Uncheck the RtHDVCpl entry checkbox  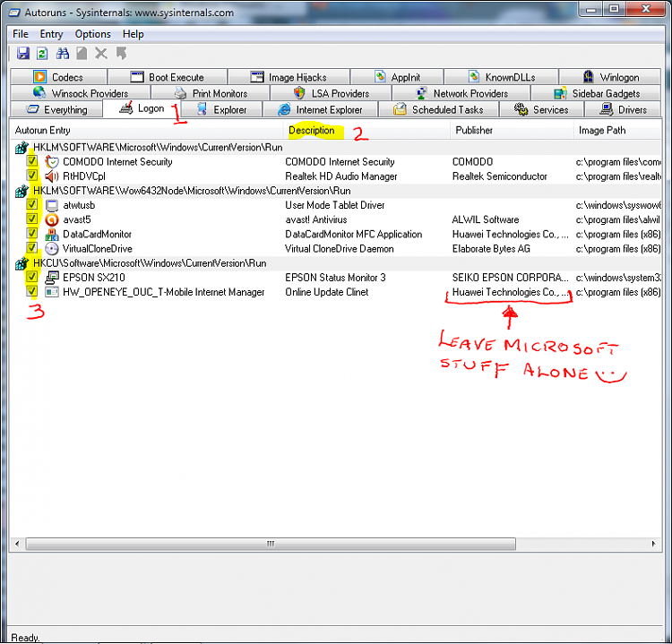coord(31,175)
